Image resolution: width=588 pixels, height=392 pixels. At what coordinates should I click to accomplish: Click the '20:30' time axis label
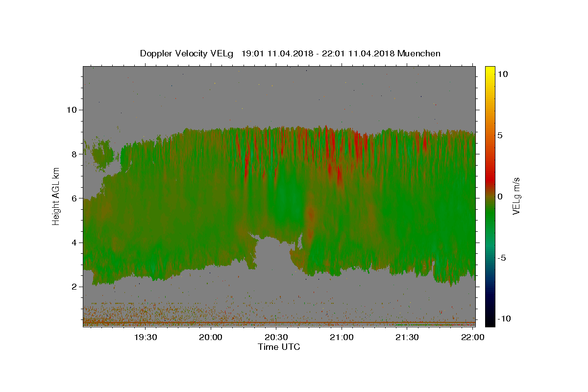coord(276,337)
